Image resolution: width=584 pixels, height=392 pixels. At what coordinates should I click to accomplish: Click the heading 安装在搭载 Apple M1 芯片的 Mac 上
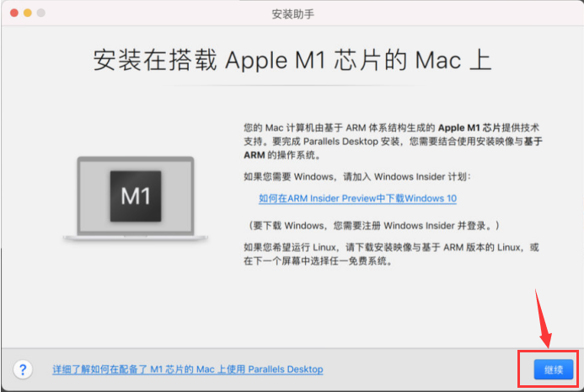pos(292,60)
